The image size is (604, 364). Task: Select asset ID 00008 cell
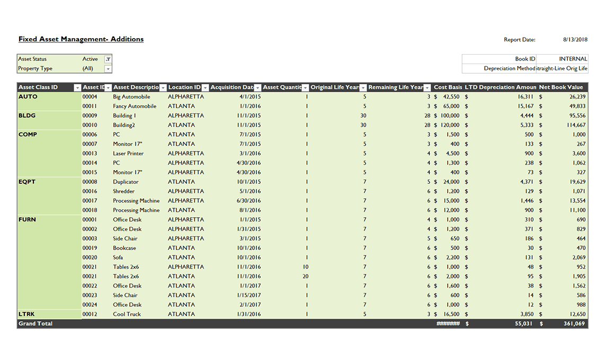pyautogui.click(x=90, y=182)
